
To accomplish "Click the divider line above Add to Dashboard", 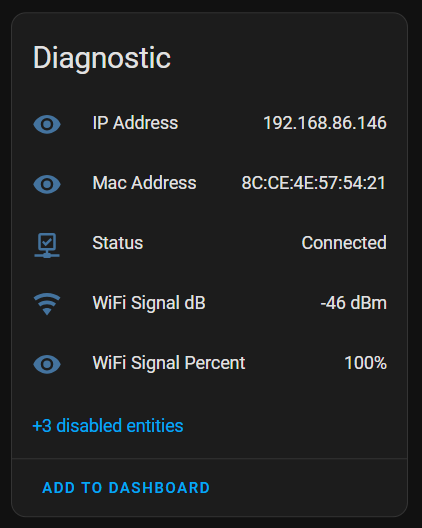I will point(209,458).
